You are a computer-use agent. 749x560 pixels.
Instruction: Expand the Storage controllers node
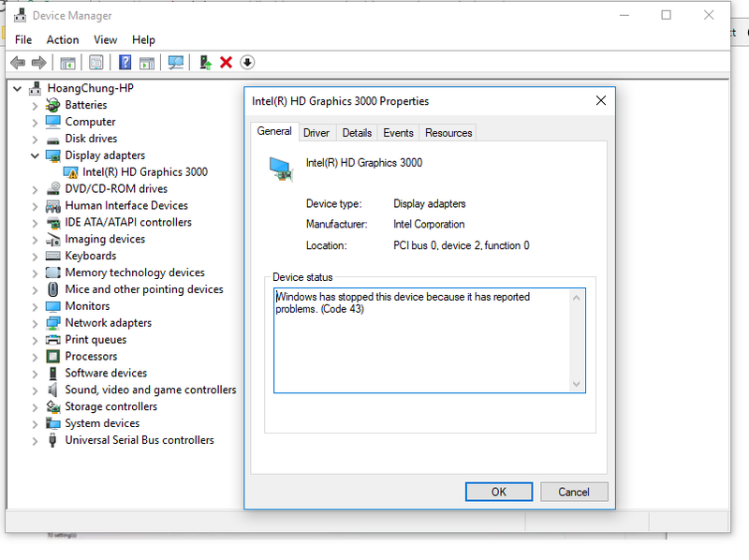[x=35, y=406]
